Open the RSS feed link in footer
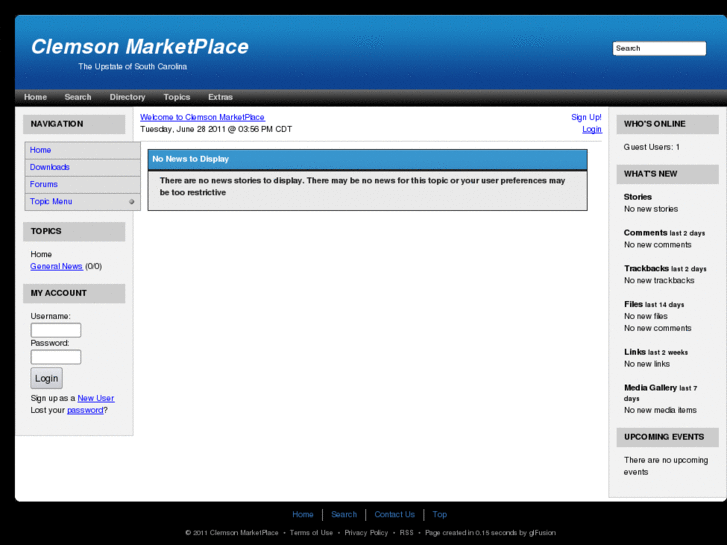 (407, 532)
